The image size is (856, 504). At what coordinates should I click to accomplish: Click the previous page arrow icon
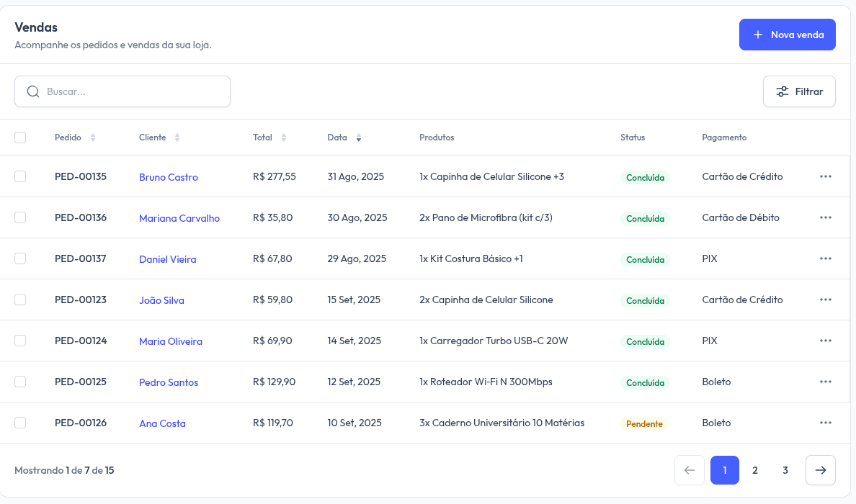tap(689, 470)
